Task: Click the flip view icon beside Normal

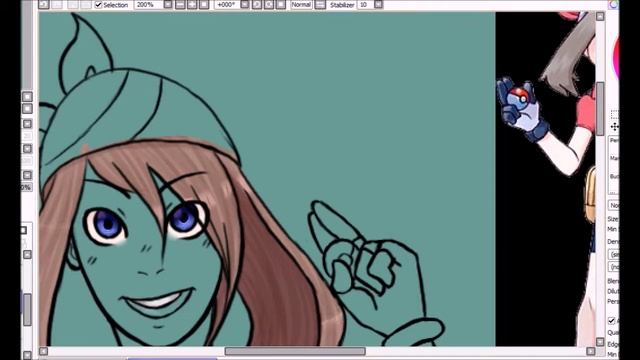Action: pyautogui.click(x=320, y=5)
